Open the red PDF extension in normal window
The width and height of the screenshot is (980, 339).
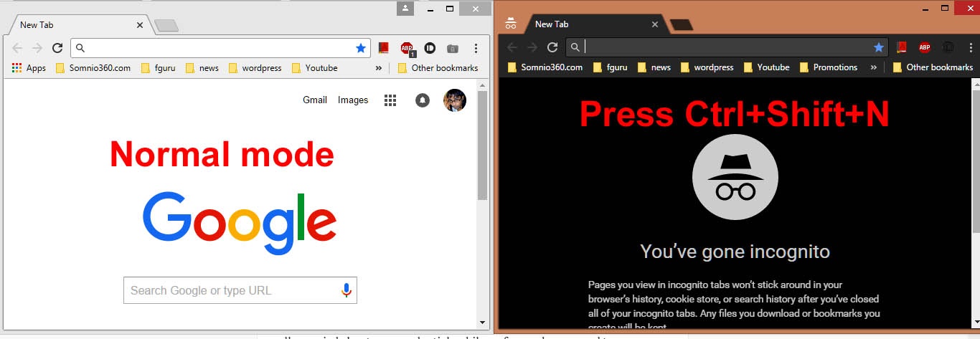(x=384, y=48)
